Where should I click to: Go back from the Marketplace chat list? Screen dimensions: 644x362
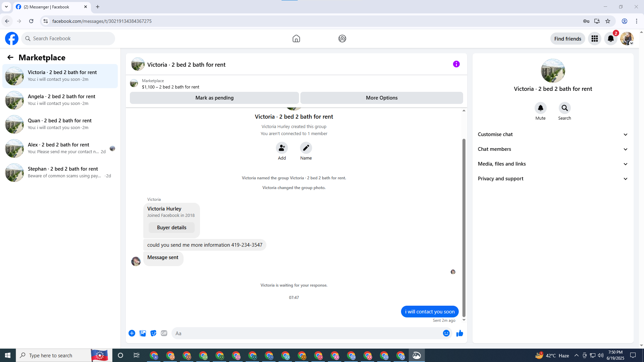(x=10, y=57)
